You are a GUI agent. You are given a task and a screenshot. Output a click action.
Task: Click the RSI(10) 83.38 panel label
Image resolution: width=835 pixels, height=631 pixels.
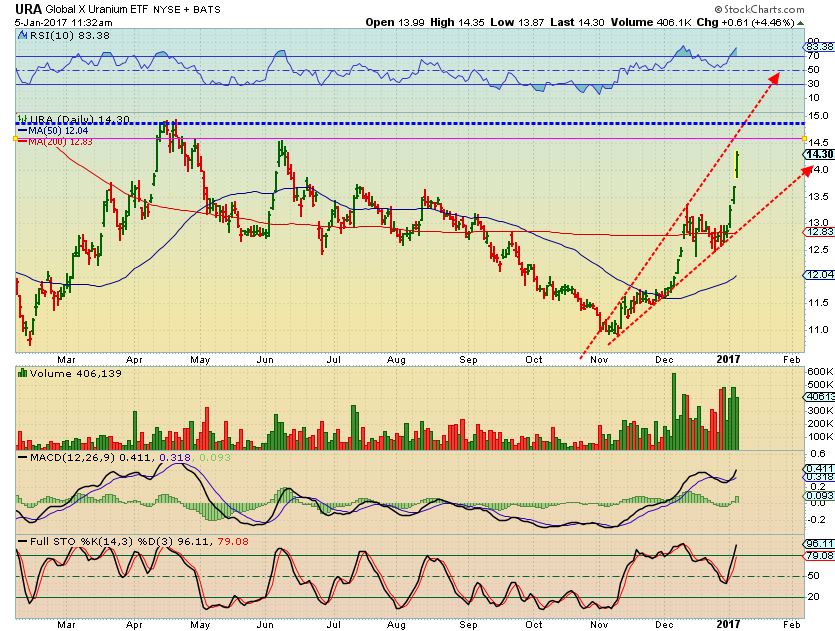69,36
